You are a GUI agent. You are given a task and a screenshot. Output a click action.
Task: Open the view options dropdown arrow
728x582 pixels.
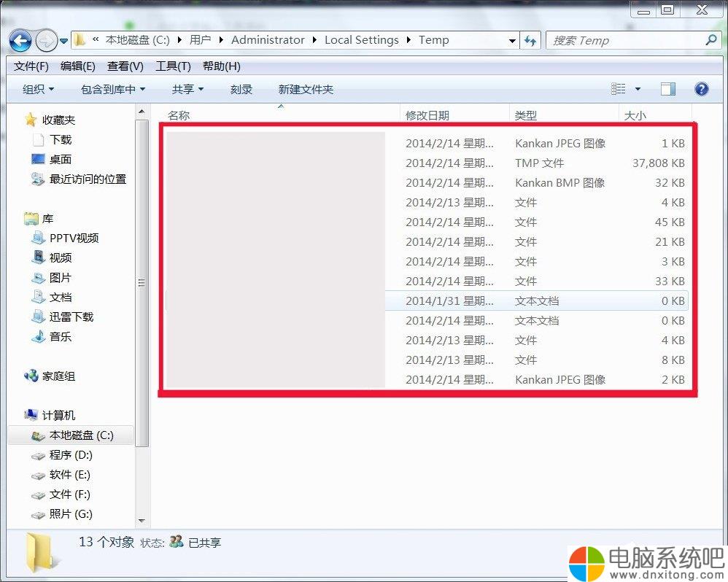(638, 89)
